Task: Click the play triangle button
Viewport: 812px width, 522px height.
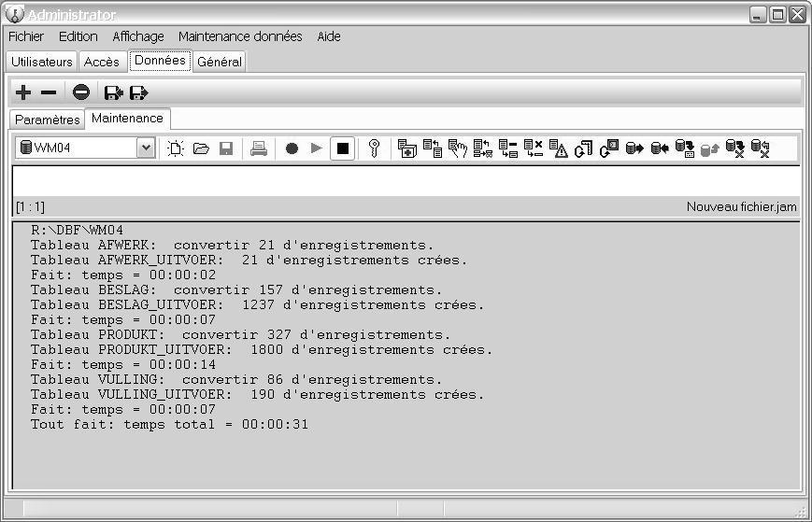Action: [x=317, y=148]
